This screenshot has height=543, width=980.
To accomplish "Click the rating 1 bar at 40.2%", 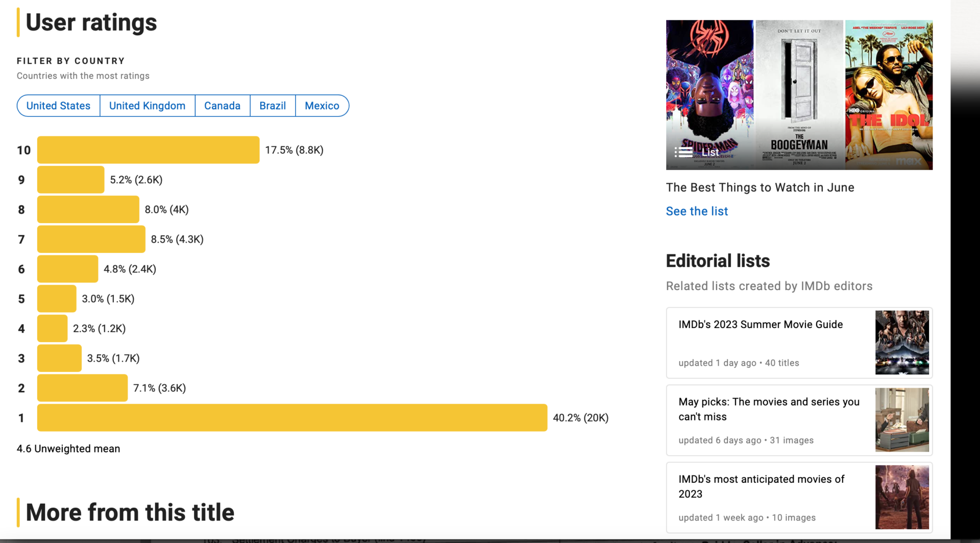I will [292, 418].
